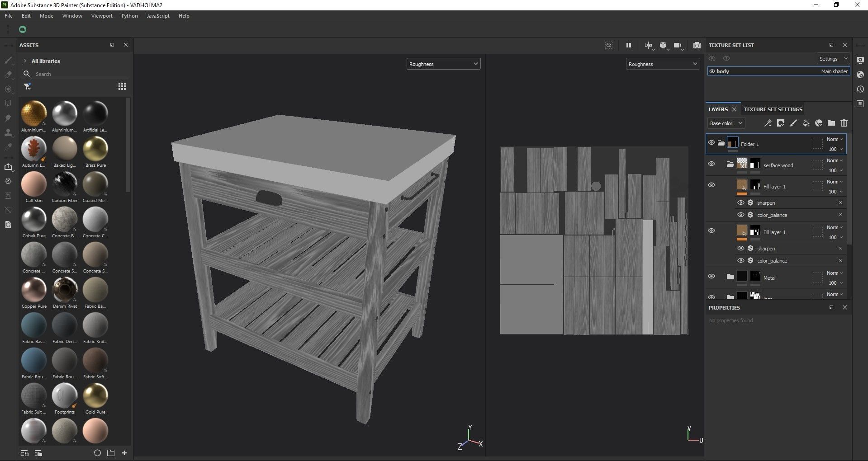Screen dimensions: 868x461
Task: Hide the Folder 1 layer
Action: tap(711, 143)
